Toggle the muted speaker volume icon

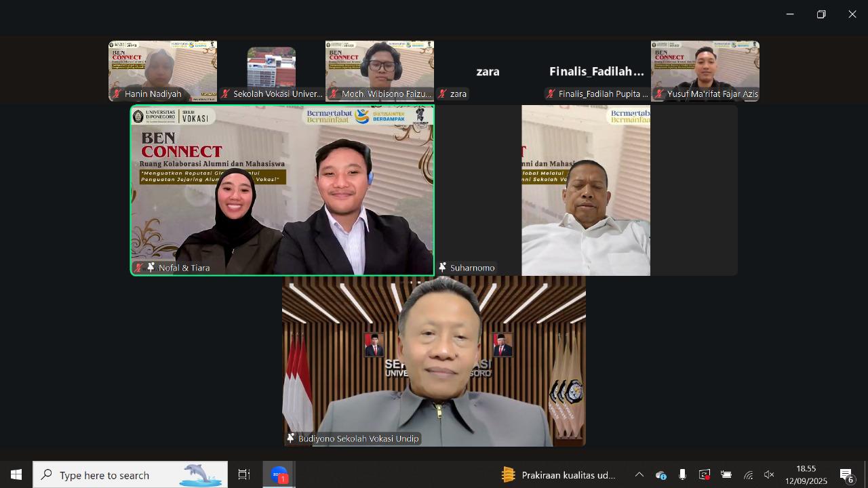pos(769,474)
